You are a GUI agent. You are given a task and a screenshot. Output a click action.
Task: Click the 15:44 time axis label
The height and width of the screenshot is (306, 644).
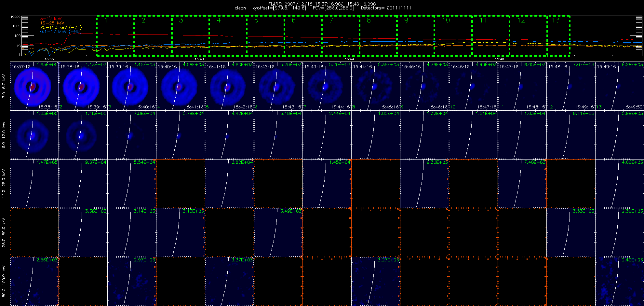coord(349,59)
